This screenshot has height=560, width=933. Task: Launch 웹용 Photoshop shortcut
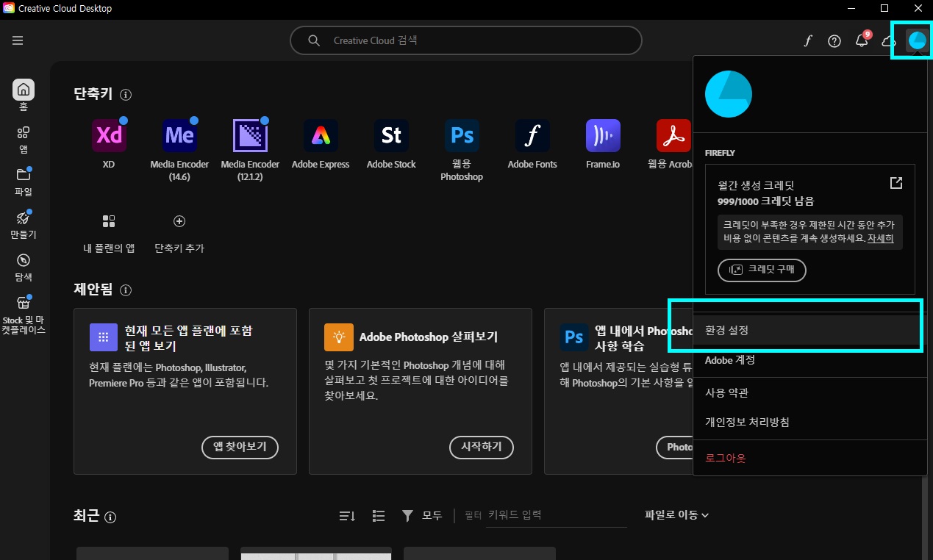[461, 135]
